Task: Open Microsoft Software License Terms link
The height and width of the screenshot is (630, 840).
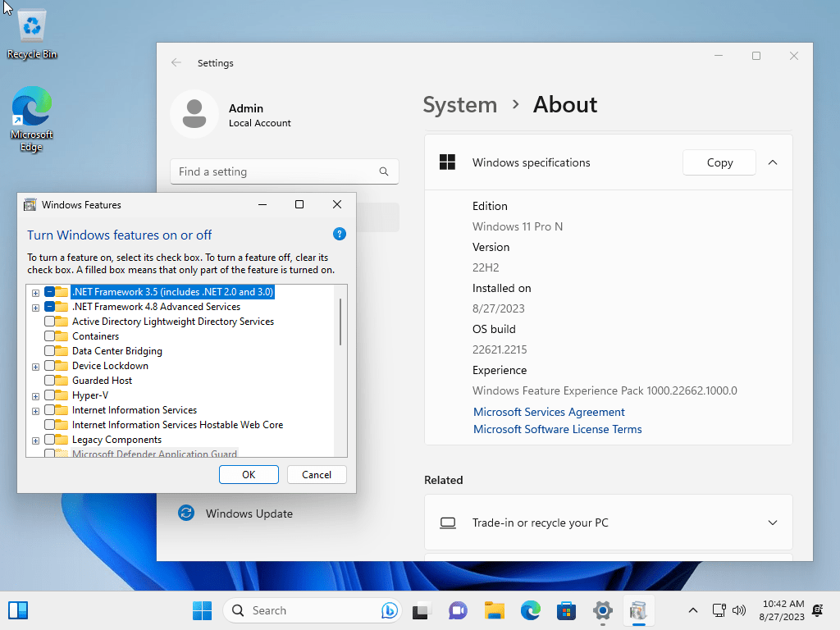Action: click(x=557, y=429)
